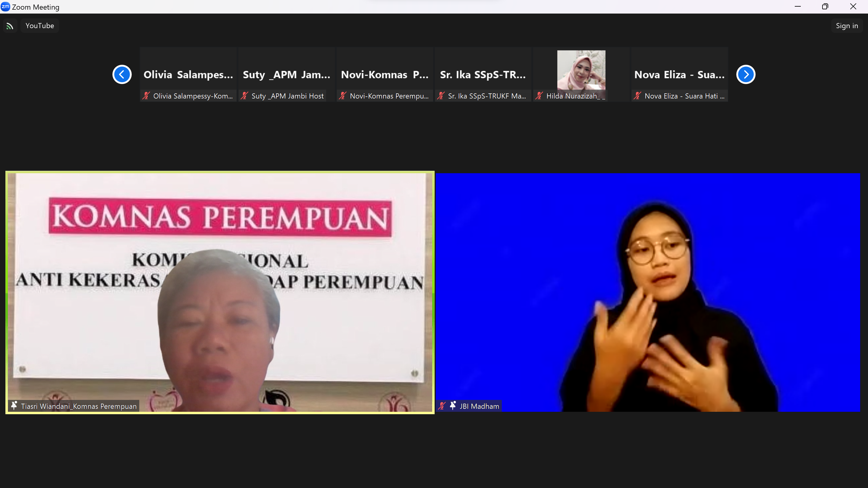868x488 pixels.
Task: Click muted mic icon for JBI Madham
Action: coord(442,406)
